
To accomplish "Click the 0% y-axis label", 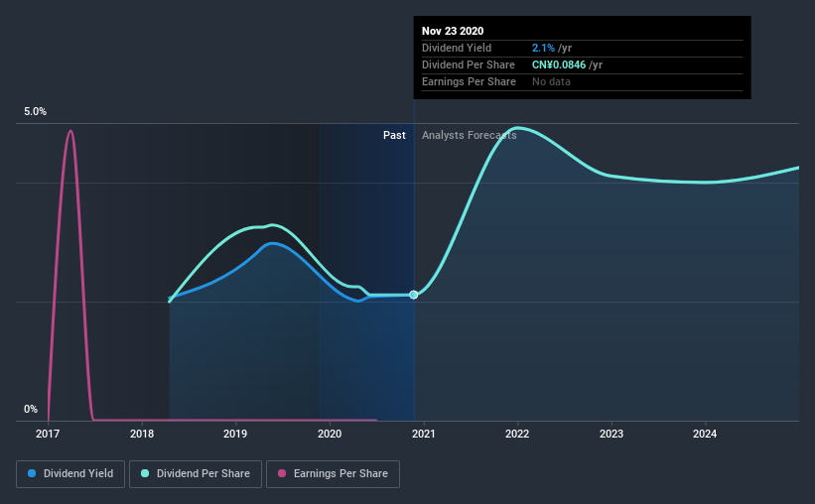I will coord(31,409).
